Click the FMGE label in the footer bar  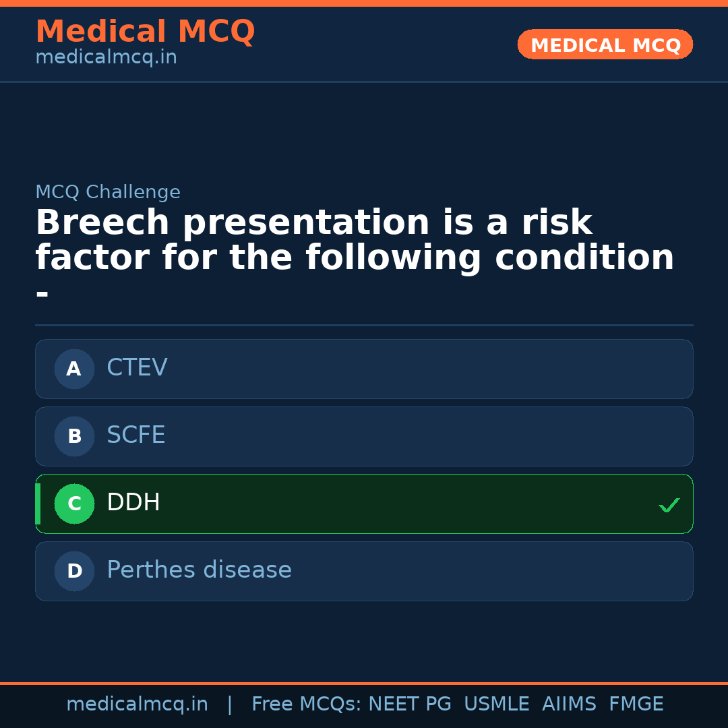point(636,703)
